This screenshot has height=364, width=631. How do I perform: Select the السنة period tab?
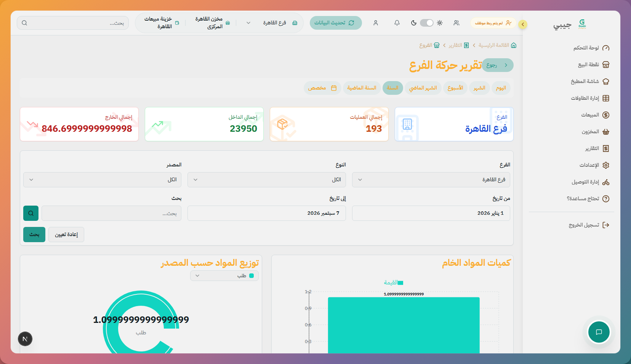(x=393, y=88)
